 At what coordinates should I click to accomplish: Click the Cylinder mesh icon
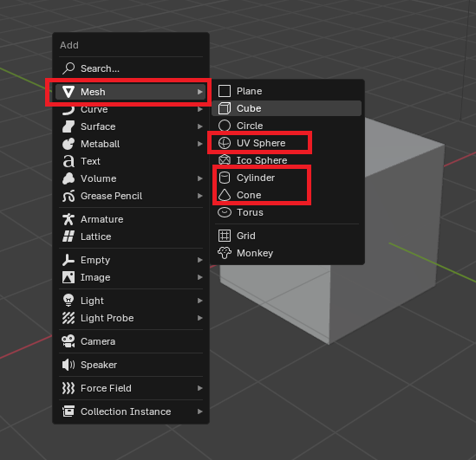coord(225,178)
